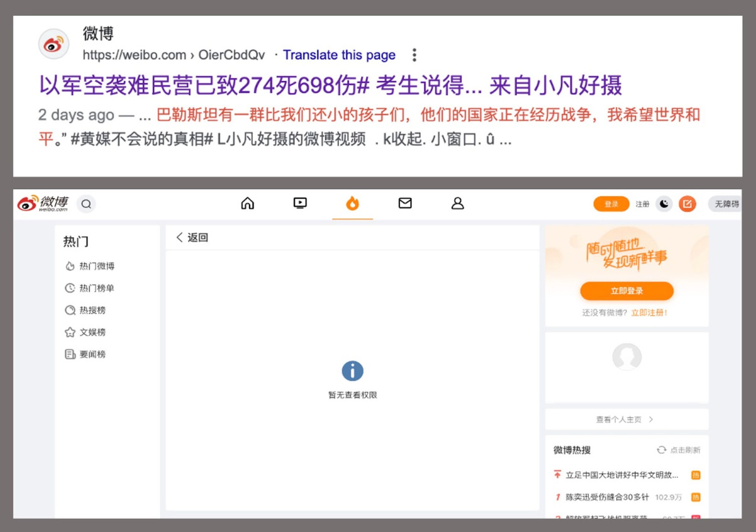Click the orange compose post icon

(687, 204)
